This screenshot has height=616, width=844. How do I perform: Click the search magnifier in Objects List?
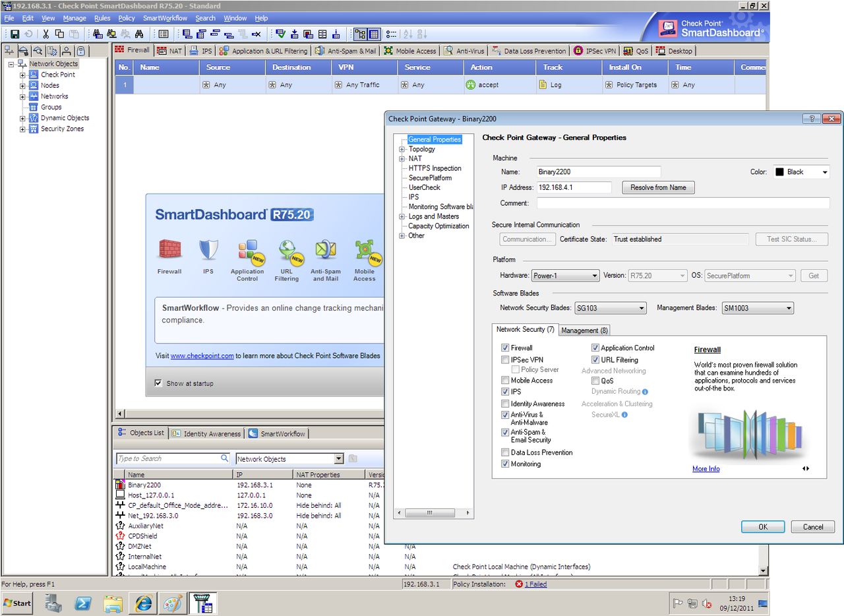[225, 458]
